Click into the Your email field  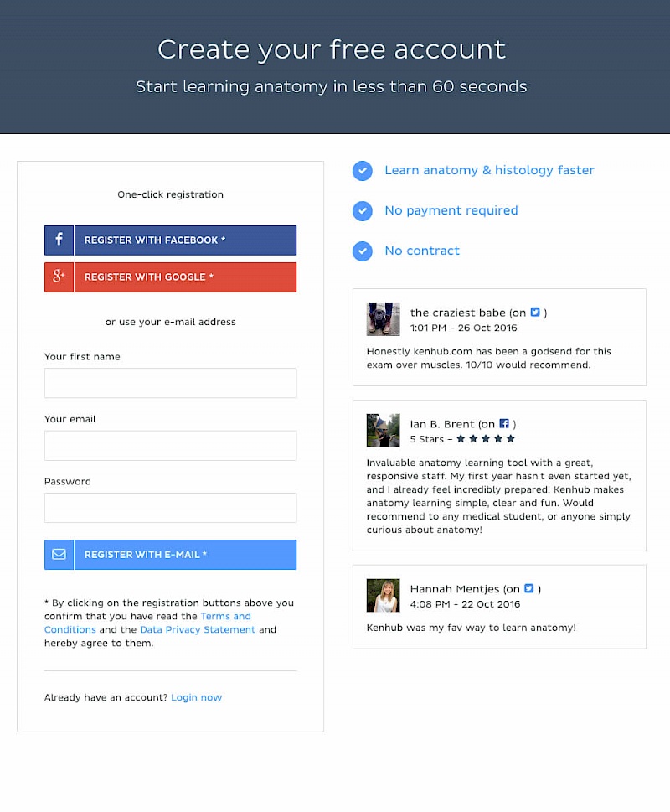[170, 446]
